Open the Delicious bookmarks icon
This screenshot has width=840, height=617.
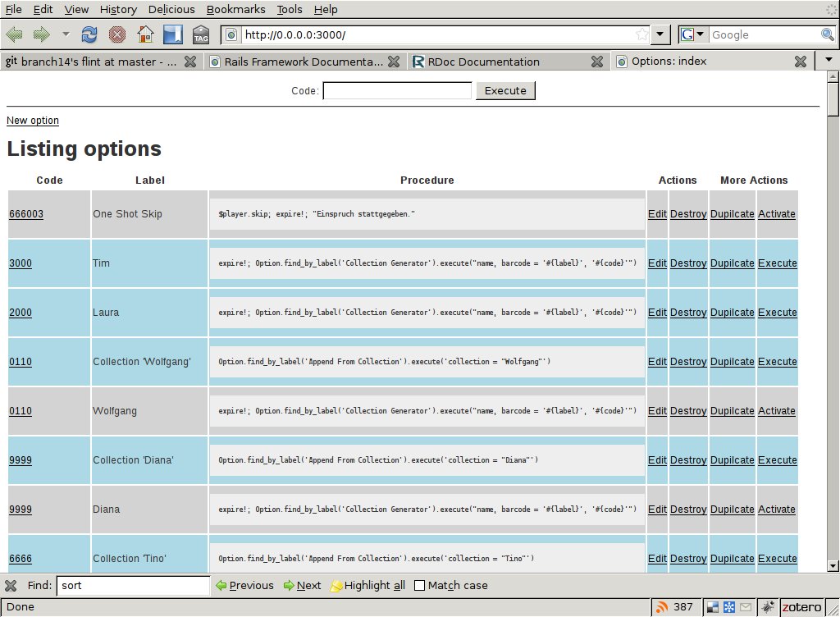coord(173,34)
